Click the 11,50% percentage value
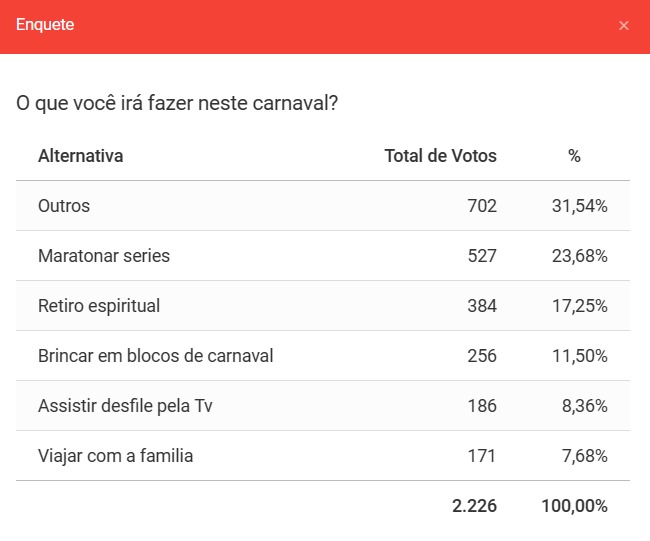Screen dimensions: 650x541 (x=579, y=356)
